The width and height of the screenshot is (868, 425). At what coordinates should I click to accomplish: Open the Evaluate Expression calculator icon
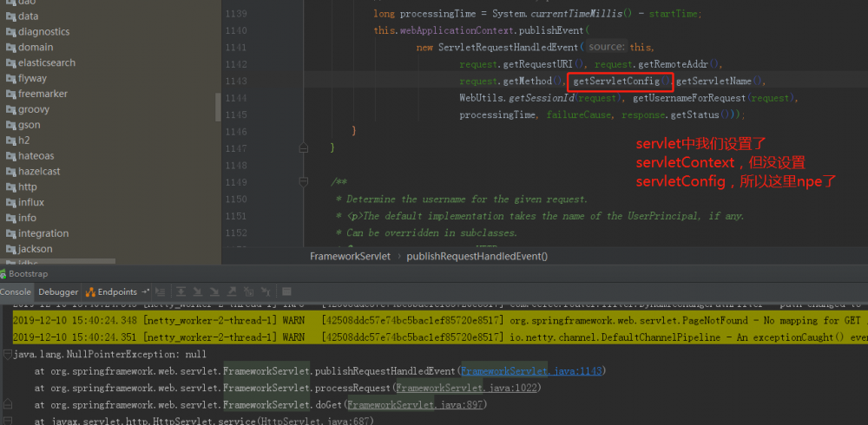[286, 291]
